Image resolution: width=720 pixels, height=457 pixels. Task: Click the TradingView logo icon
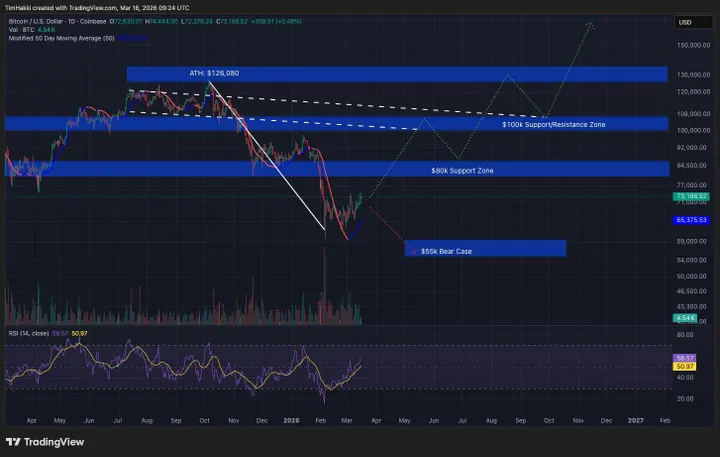14,441
